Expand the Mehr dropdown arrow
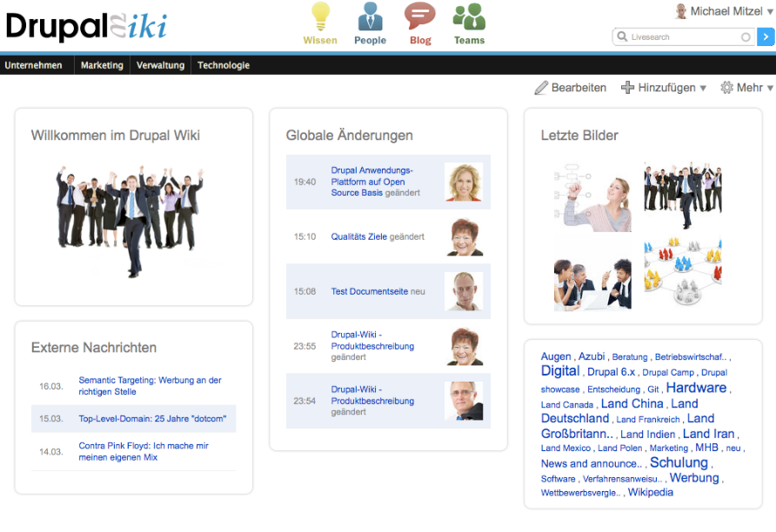776x532 pixels. click(770, 89)
